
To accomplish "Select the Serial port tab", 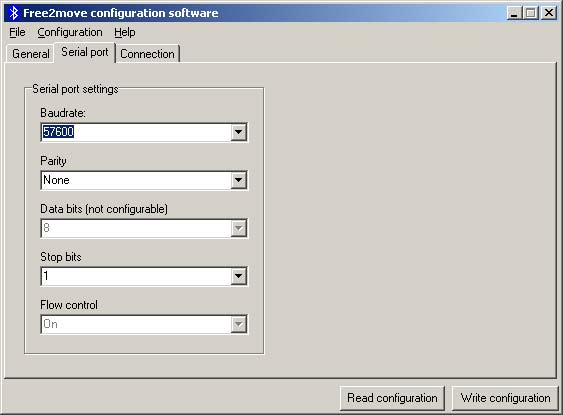I will coord(85,52).
